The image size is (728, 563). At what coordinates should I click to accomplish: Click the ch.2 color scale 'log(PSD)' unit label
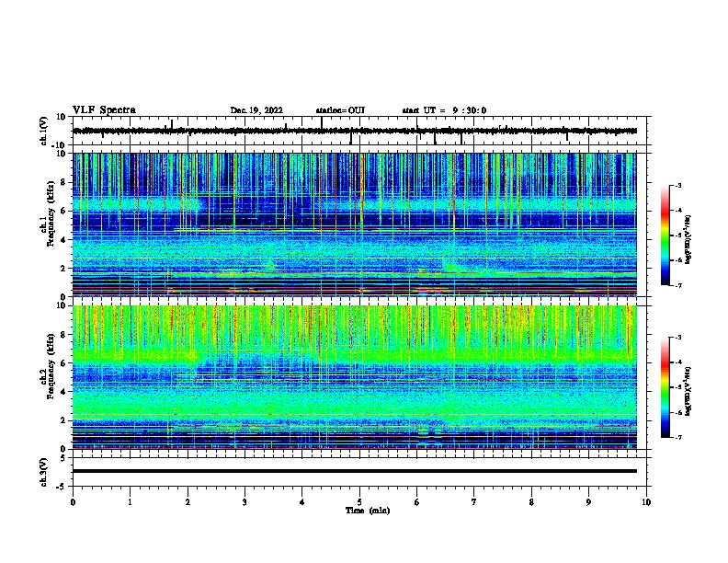click(x=688, y=391)
